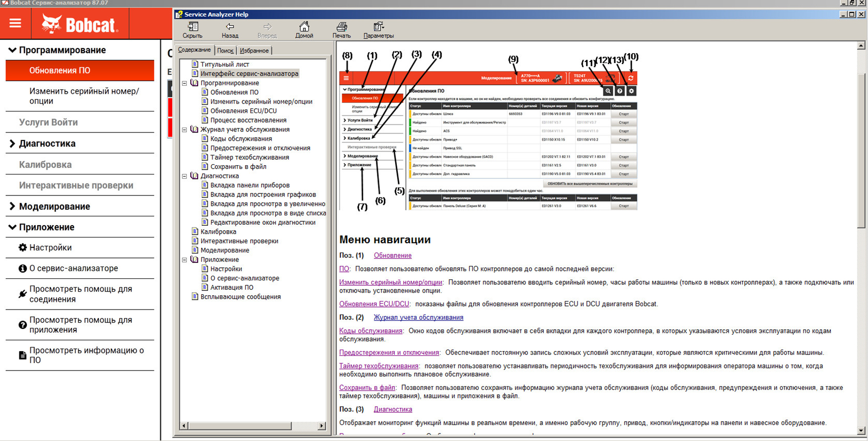The image size is (868, 441).
Task: Click the Hide (Скрыть) toolbar icon
Action: pos(193,27)
